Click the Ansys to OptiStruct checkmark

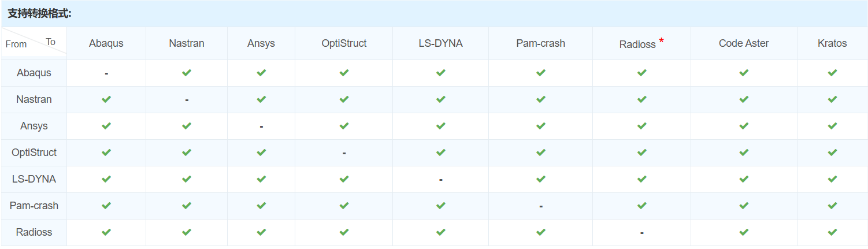[x=344, y=126]
